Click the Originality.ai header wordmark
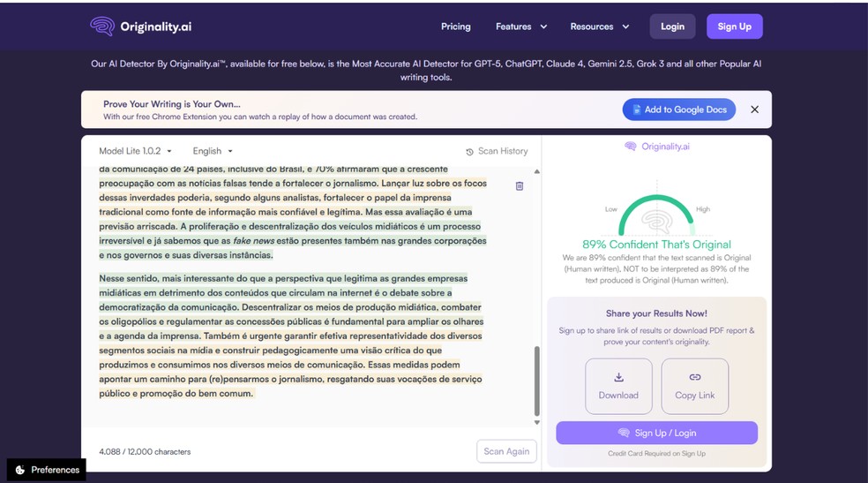Viewport: 868px width, 483px height. [156, 26]
